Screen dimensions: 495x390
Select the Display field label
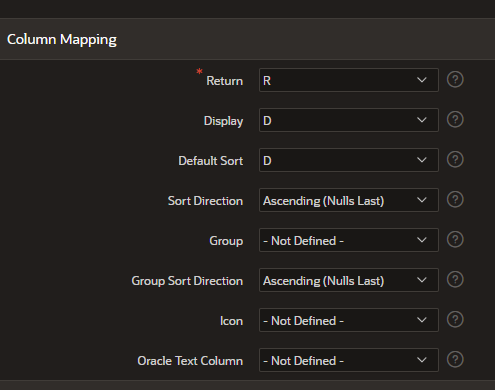coord(223,121)
